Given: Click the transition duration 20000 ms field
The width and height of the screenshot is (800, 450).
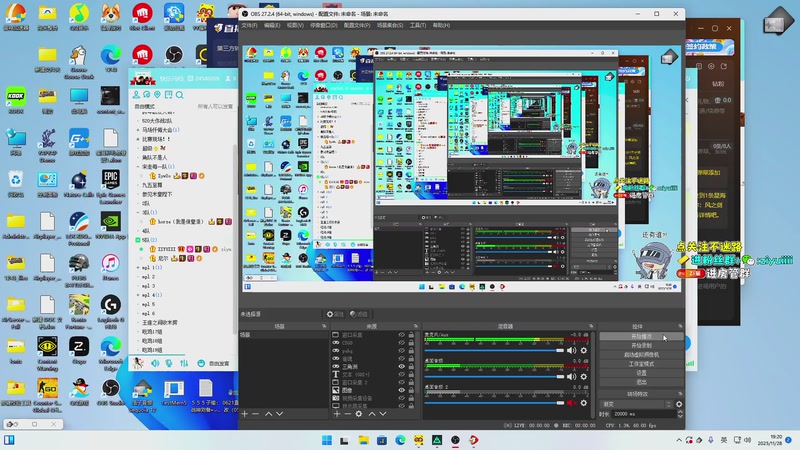Looking at the screenshot, I should pos(643,414).
